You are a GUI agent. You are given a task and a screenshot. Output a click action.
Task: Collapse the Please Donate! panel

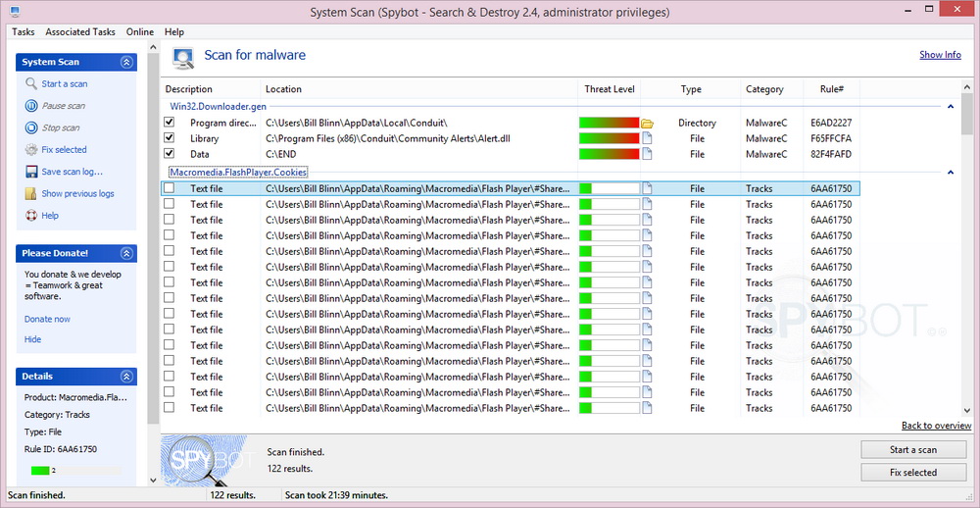click(x=126, y=253)
